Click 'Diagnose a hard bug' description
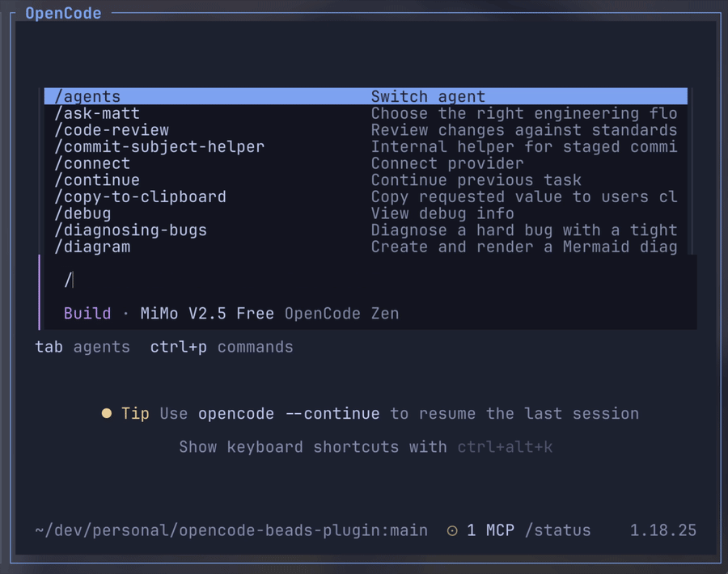 point(523,230)
